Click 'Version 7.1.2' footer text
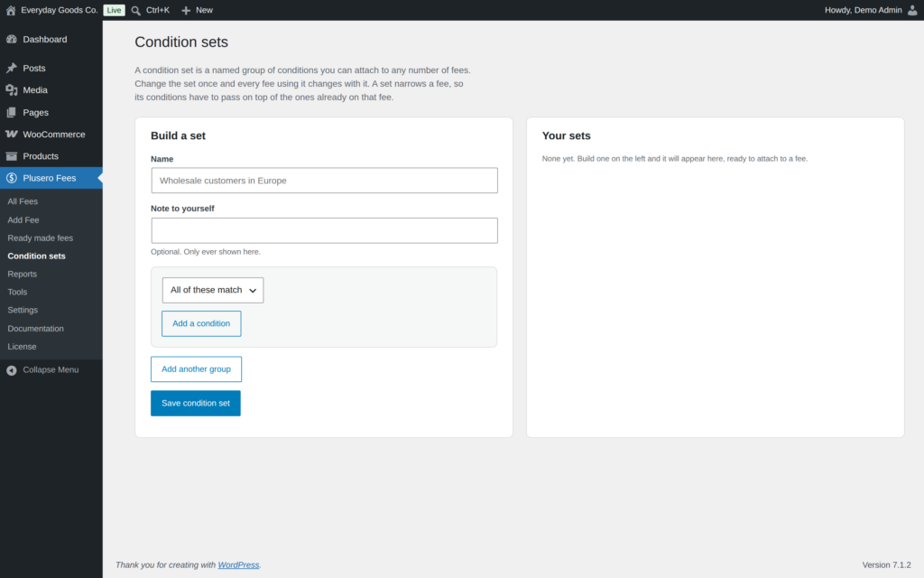The width and height of the screenshot is (924, 578). [886, 565]
